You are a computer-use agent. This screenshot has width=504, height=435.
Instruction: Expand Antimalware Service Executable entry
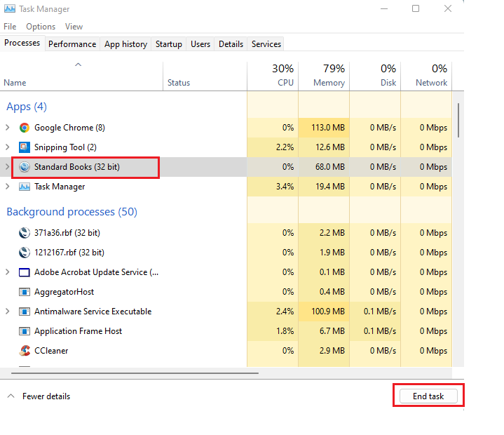coord(8,312)
